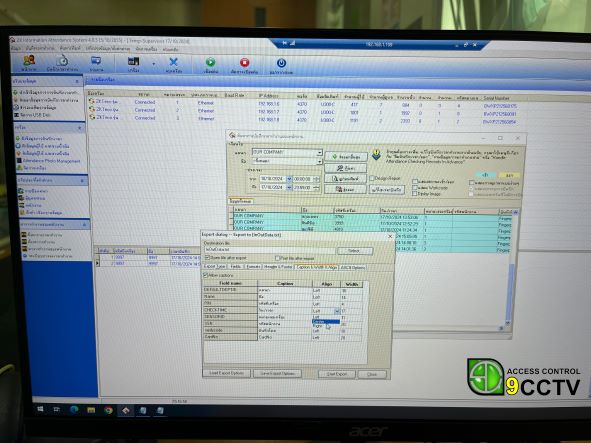Enable the Design Report checkbox
The image size is (591, 443).
tap(372, 178)
